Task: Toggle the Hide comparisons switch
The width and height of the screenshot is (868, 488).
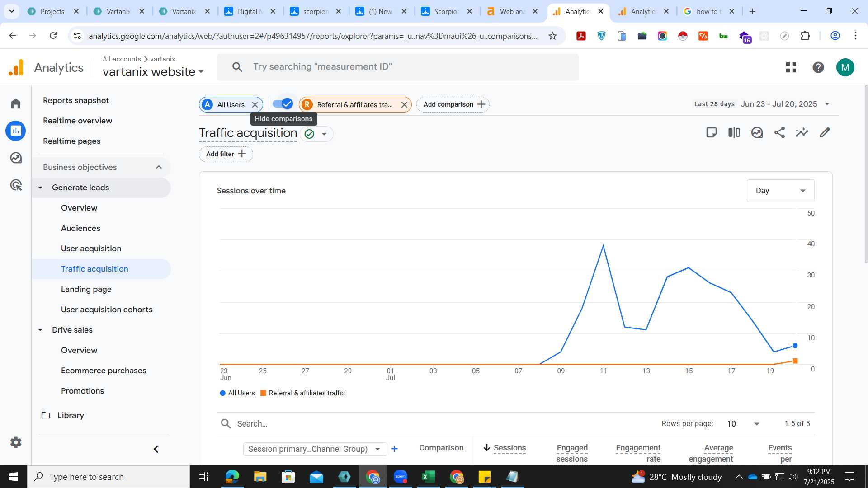Action: (283, 104)
